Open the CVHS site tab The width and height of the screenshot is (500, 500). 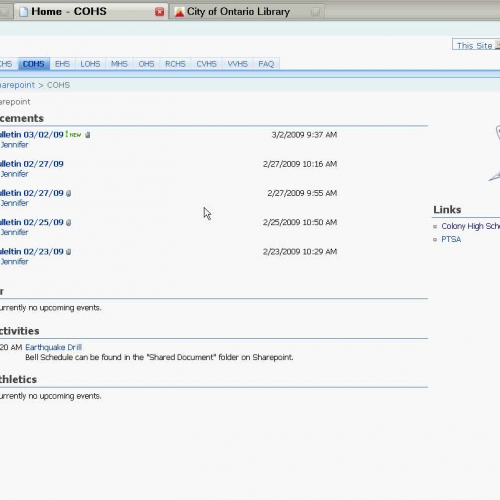click(206, 64)
